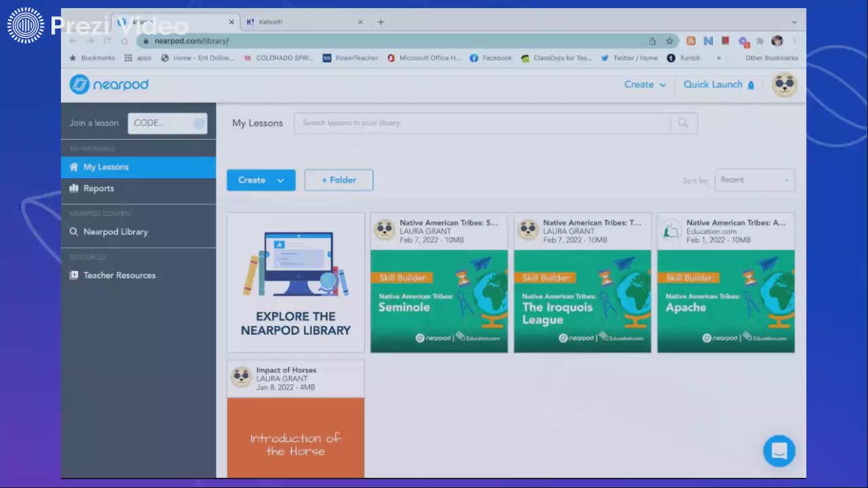This screenshot has width=868, height=488.
Task: Open the Other Bookmarks folder
Action: tap(772, 58)
